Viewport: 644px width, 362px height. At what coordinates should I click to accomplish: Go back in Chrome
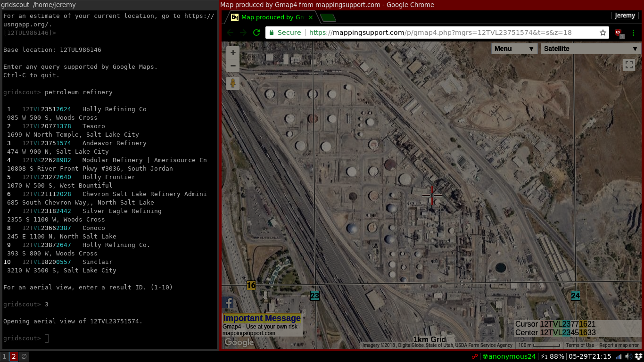point(230,33)
